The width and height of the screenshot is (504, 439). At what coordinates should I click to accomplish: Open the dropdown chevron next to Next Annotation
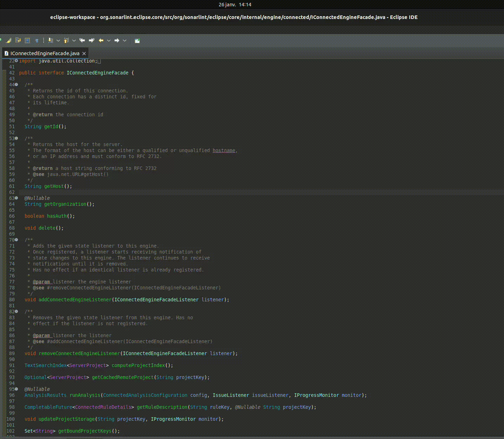tap(58, 40)
